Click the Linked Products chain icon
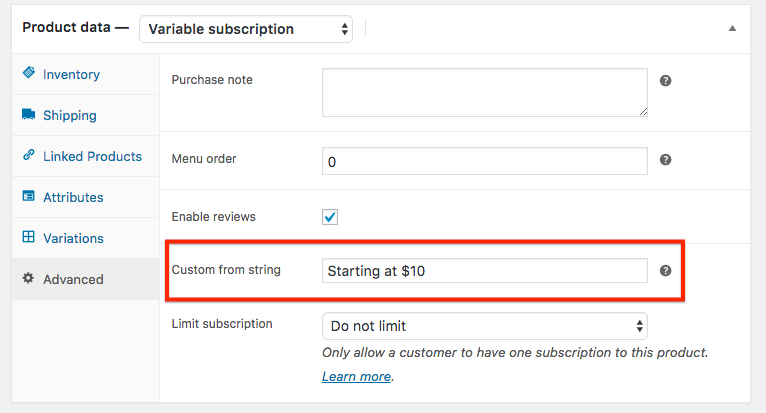 click(29, 155)
